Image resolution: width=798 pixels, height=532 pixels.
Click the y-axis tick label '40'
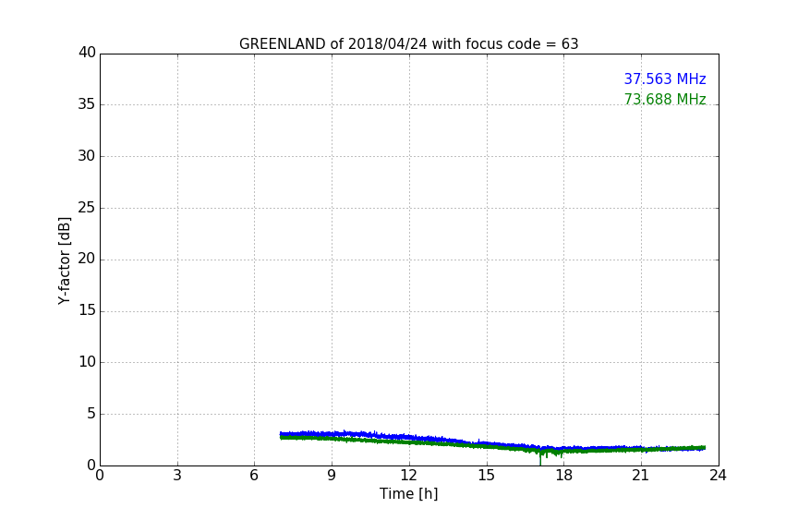click(87, 53)
